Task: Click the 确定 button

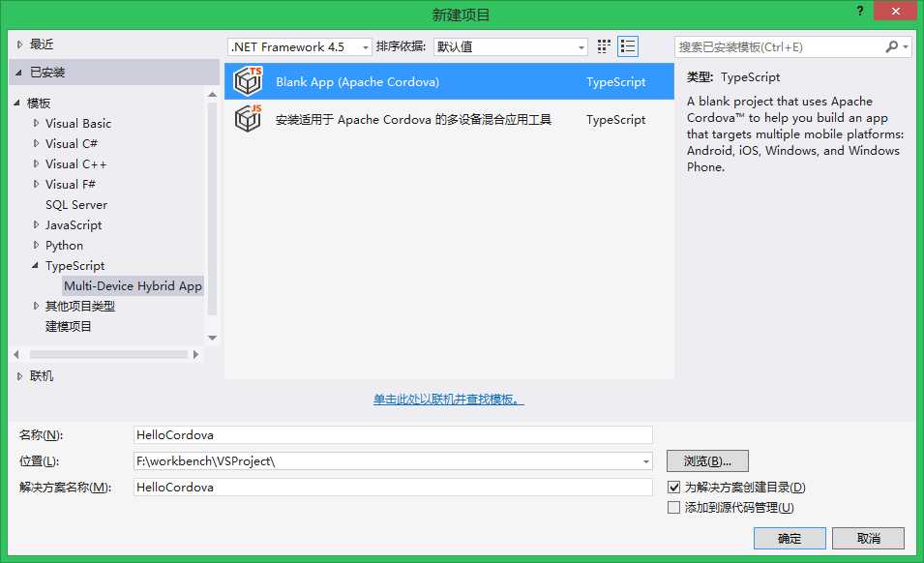Action: (790, 538)
